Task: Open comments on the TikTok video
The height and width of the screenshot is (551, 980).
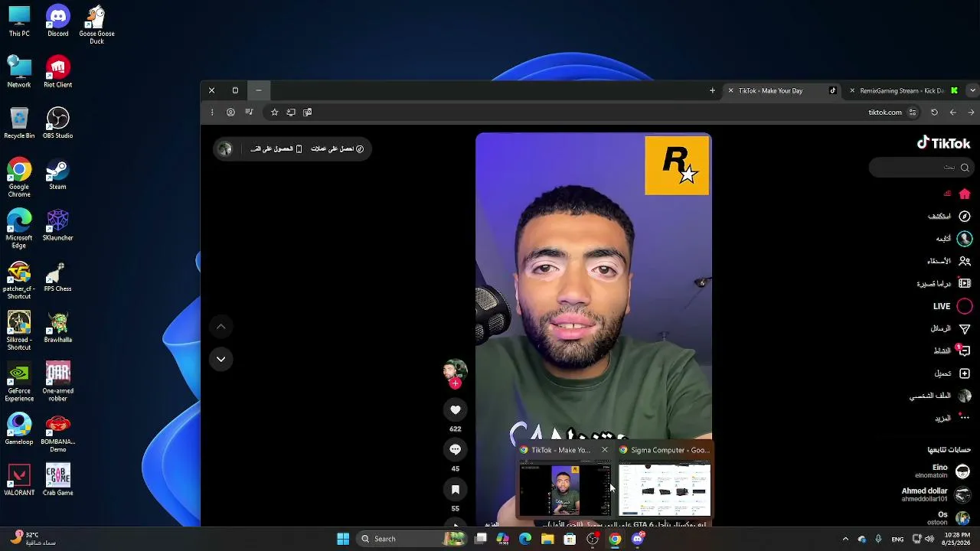Action: tap(456, 449)
